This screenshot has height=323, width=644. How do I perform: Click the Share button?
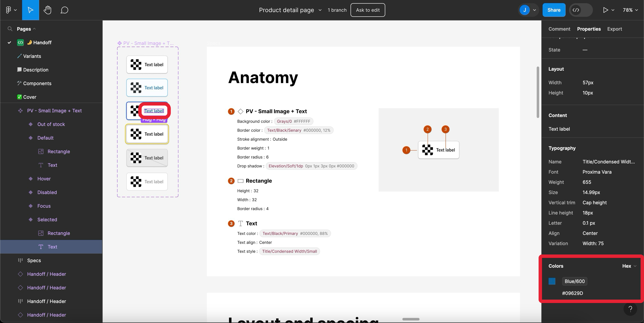(x=554, y=10)
